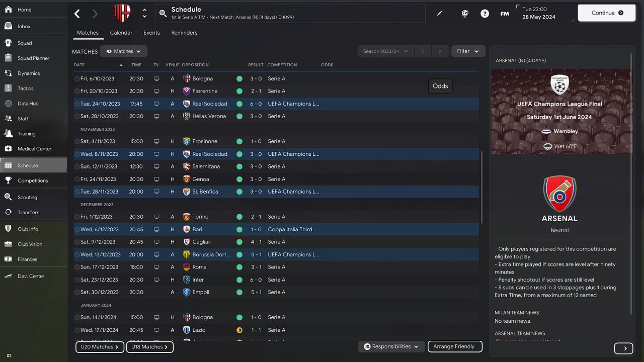Open the Club Vision icon
This screenshot has height=362, width=644.
(8, 244)
